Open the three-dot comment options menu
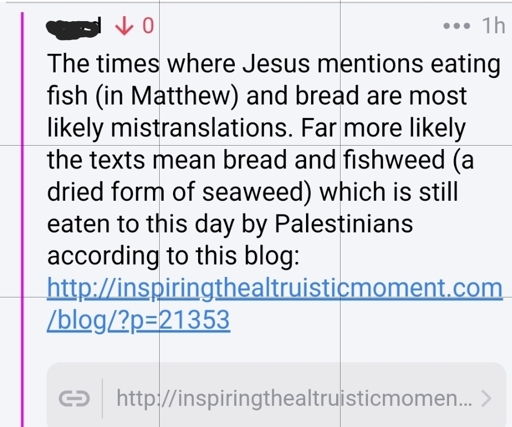Image resolution: width=512 pixels, height=427 pixels. pyautogui.click(x=457, y=26)
